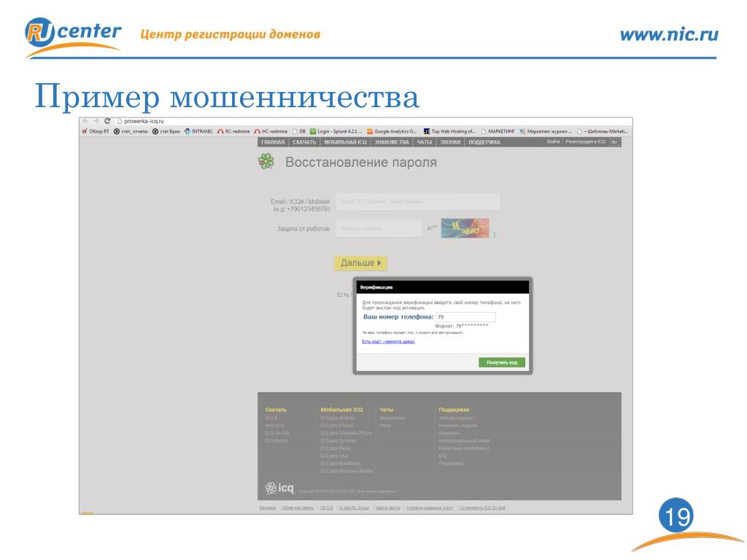This screenshot has height=560, width=747.
Task: Click the Защита от роботов captcha text field
Action: 379,228
